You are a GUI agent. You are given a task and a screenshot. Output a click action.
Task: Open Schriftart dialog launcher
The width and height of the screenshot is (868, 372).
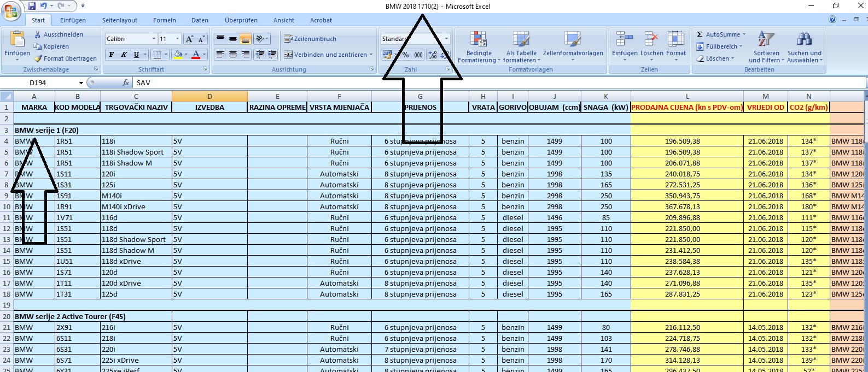click(205, 69)
